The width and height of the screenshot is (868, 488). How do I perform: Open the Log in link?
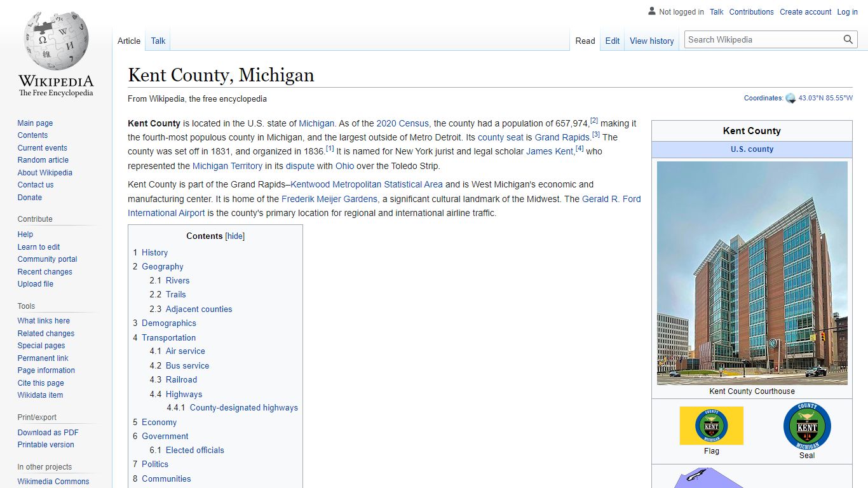[847, 12]
